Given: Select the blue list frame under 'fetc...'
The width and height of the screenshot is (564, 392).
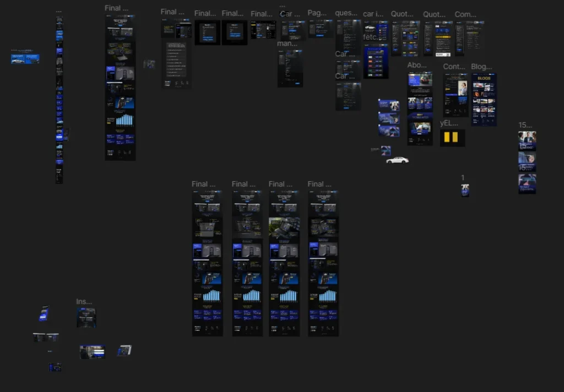Looking at the screenshot, I should click(376, 61).
